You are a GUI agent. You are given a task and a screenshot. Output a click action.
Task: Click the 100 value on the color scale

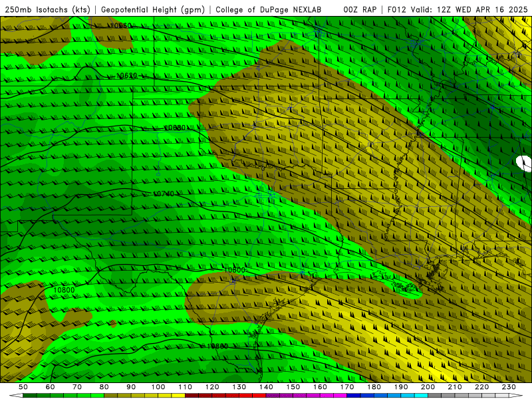tap(158, 387)
